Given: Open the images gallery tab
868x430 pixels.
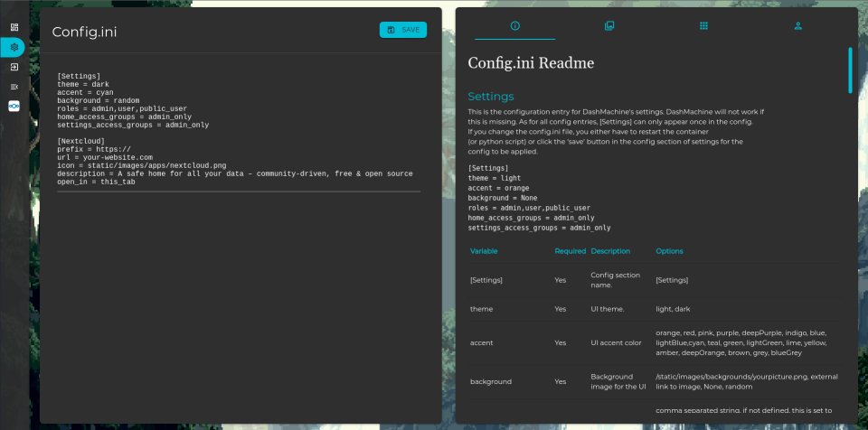Looking at the screenshot, I should [x=609, y=26].
